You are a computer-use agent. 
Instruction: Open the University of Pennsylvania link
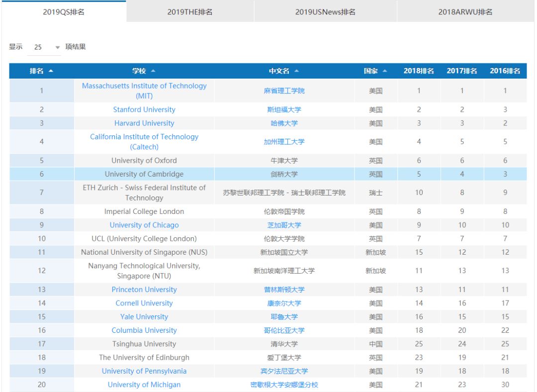pos(144,371)
